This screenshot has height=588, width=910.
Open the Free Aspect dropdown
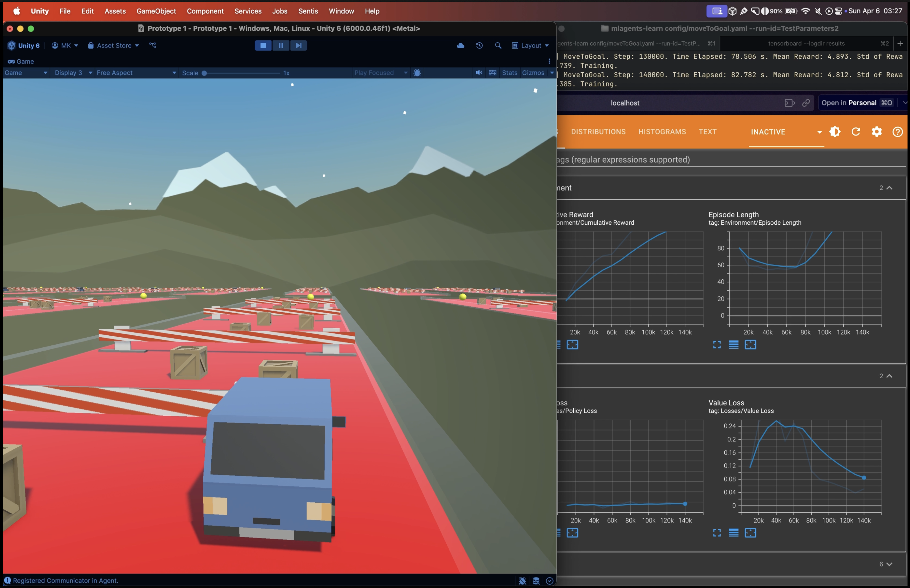click(136, 73)
